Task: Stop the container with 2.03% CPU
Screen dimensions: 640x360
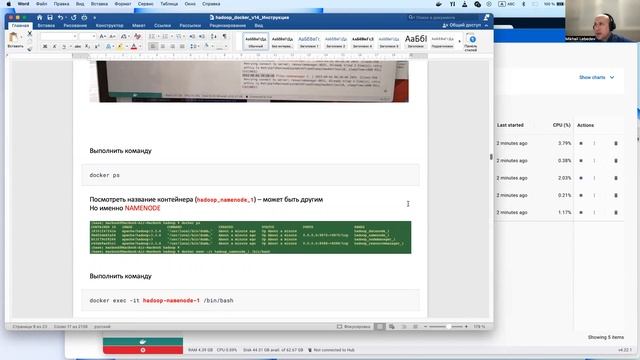Action: (581, 178)
